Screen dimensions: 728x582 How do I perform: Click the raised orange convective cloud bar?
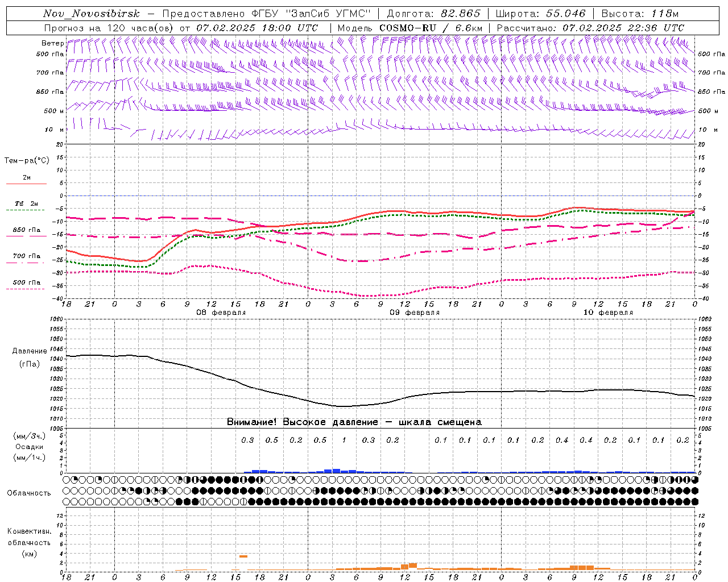click(243, 556)
